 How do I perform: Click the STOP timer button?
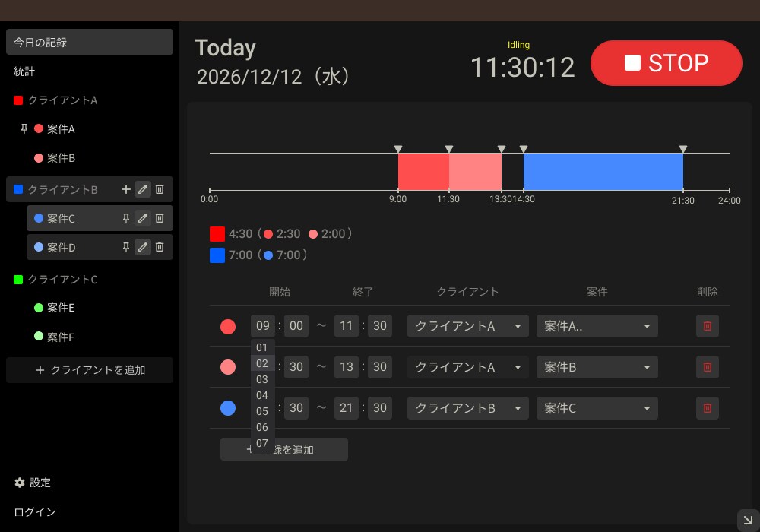(666, 63)
